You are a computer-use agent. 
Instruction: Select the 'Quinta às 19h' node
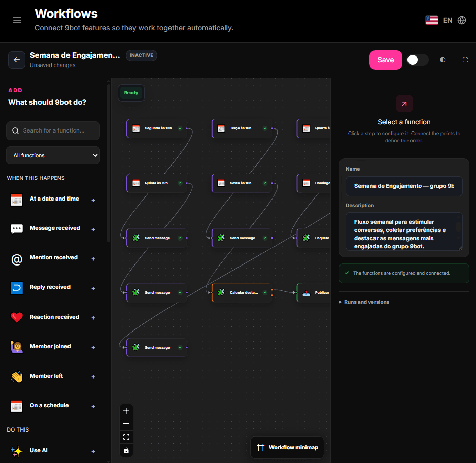click(x=157, y=183)
